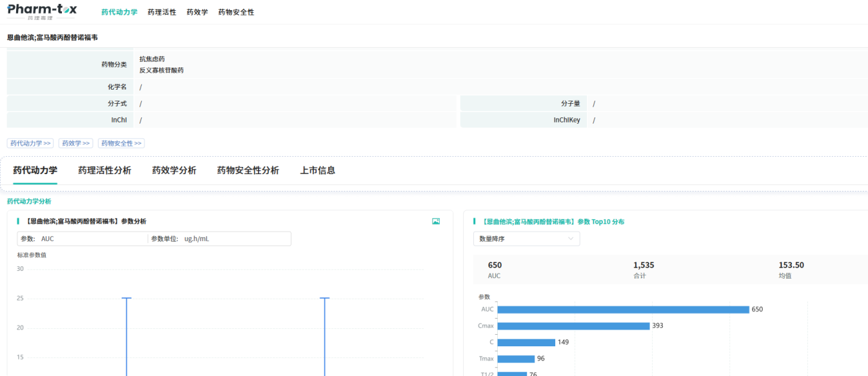This screenshot has width=868, height=376.
Task: Click the 分子量 row label
Action: (571, 103)
